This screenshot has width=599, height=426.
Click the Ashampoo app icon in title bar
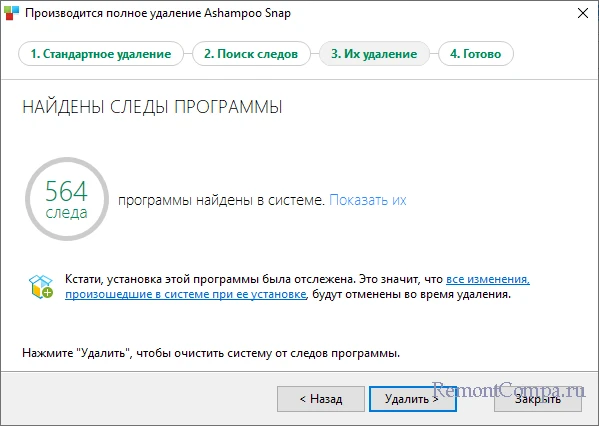(11, 13)
